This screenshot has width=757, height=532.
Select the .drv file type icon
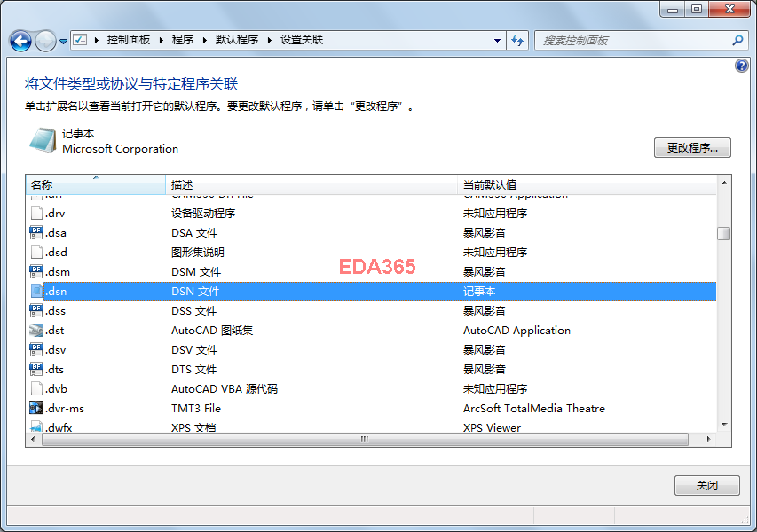point(36,213)
